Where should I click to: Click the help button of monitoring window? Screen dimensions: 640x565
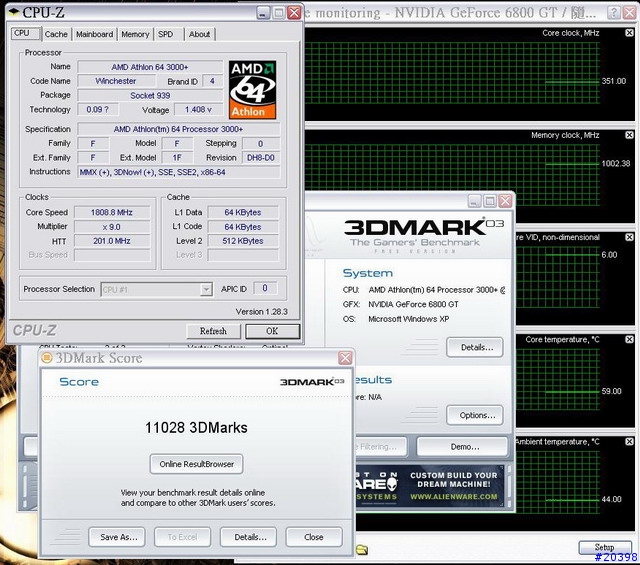click(613, 13)
